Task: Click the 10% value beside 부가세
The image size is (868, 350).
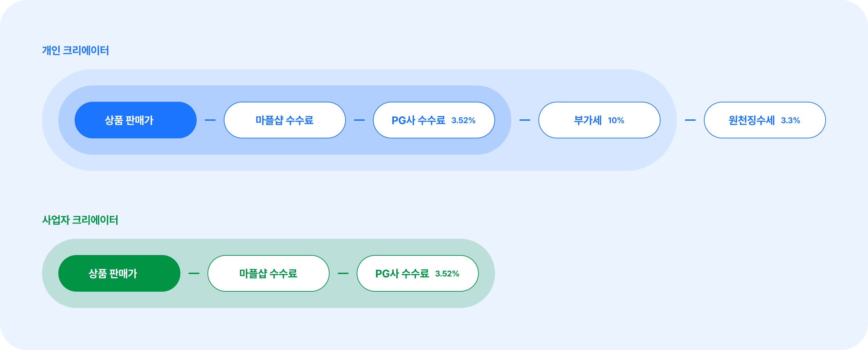Action: coord(616,120)
